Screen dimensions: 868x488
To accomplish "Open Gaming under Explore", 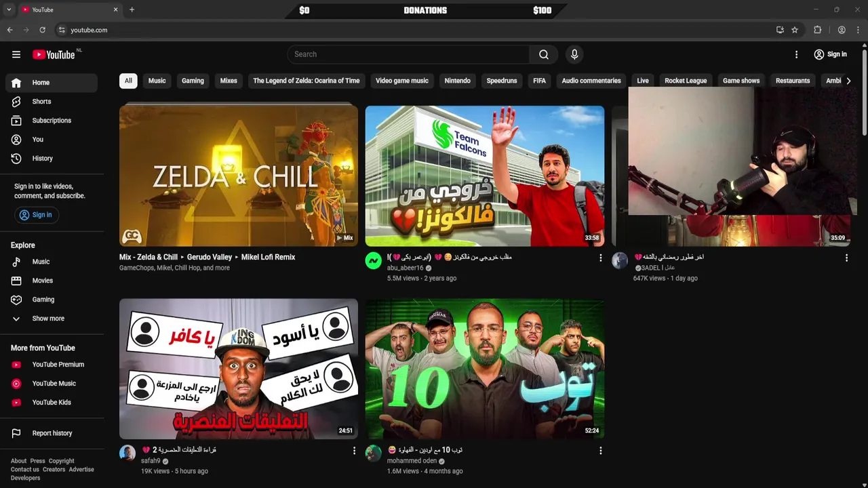I will pyautogui.click(x=52, y=300).
